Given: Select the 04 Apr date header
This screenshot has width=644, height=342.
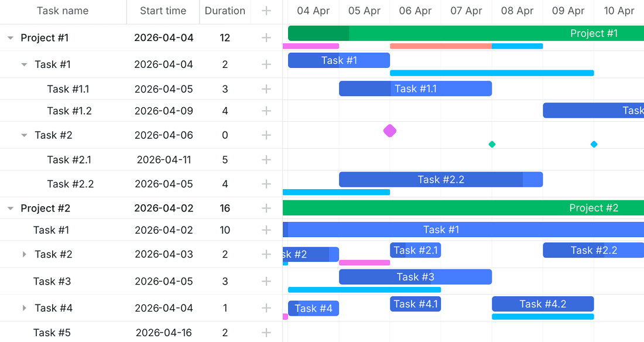Looking at the screenshot, I should 313,11.
